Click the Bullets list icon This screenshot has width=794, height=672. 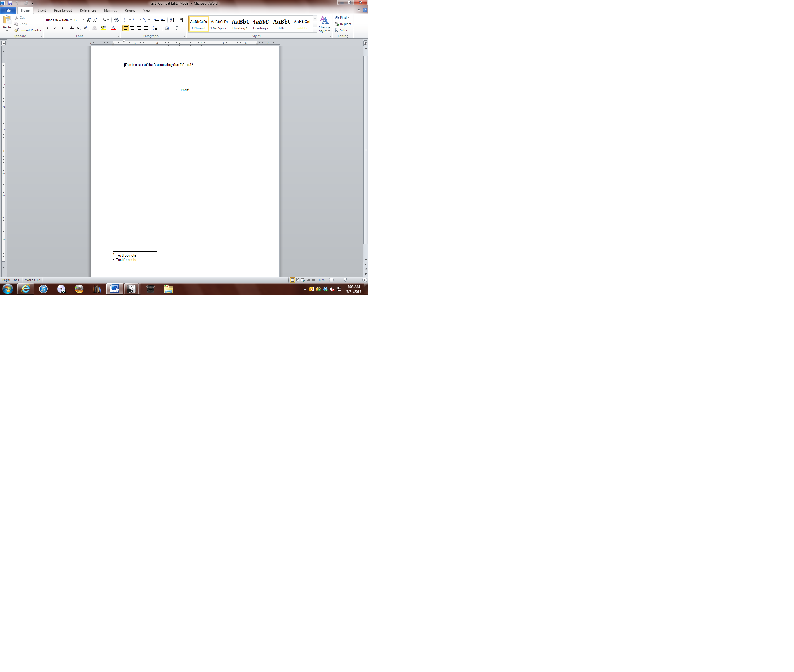[x=125, y=20]
